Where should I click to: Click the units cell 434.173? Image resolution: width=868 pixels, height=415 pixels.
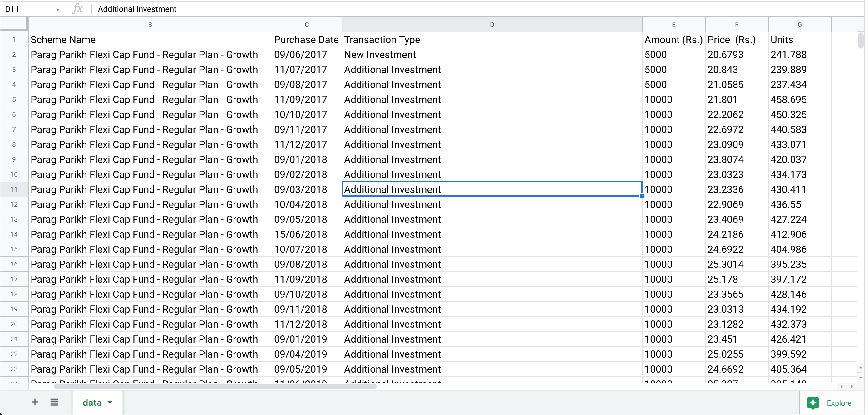[x=800, y=174]
